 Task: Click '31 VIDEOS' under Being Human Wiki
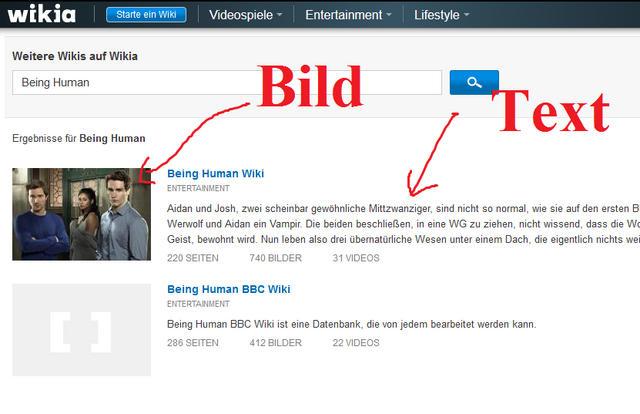(356, 258)
